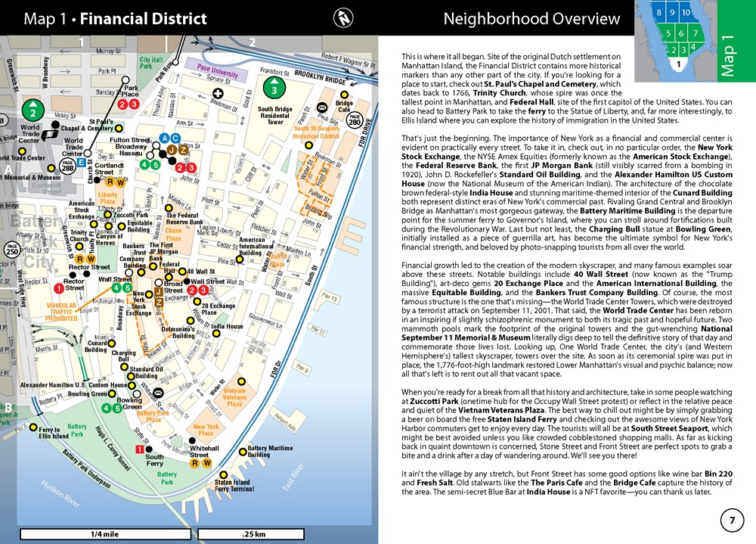Click the compass icon in the header

[343, 17]
